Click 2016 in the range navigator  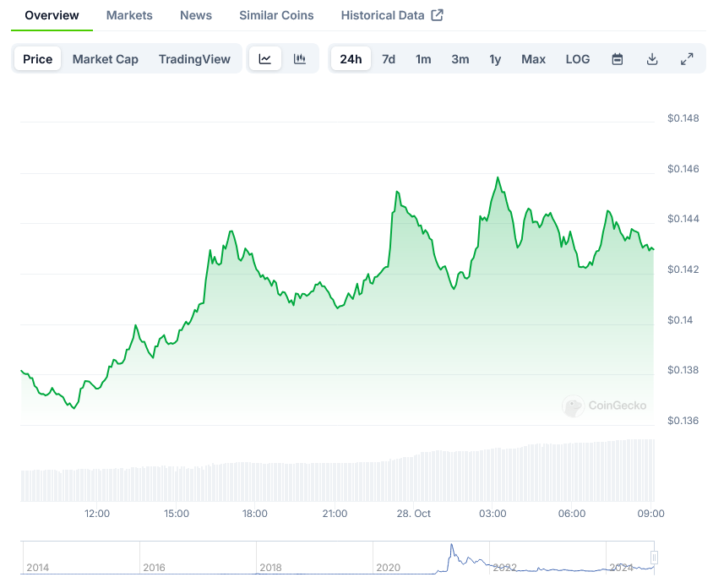[154, 568]
